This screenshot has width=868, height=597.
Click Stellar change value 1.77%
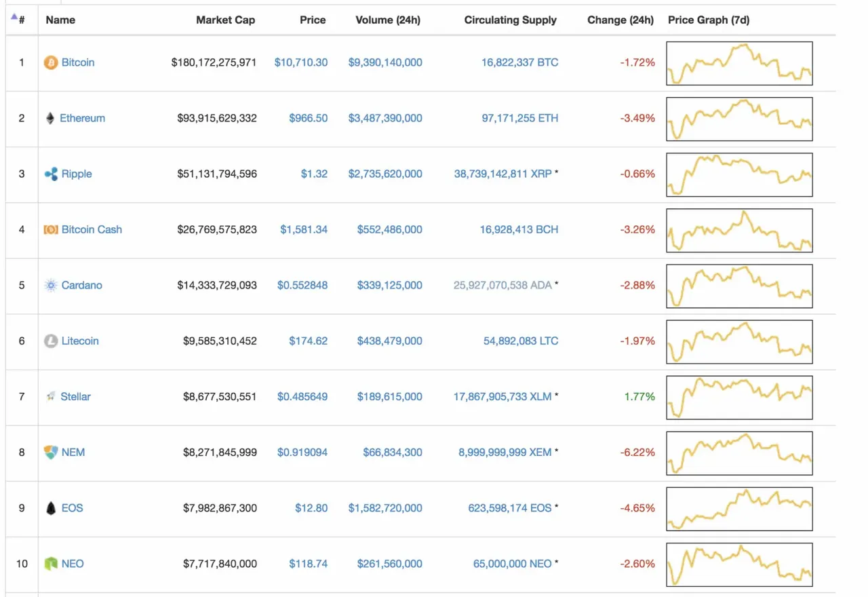point(641,396)
